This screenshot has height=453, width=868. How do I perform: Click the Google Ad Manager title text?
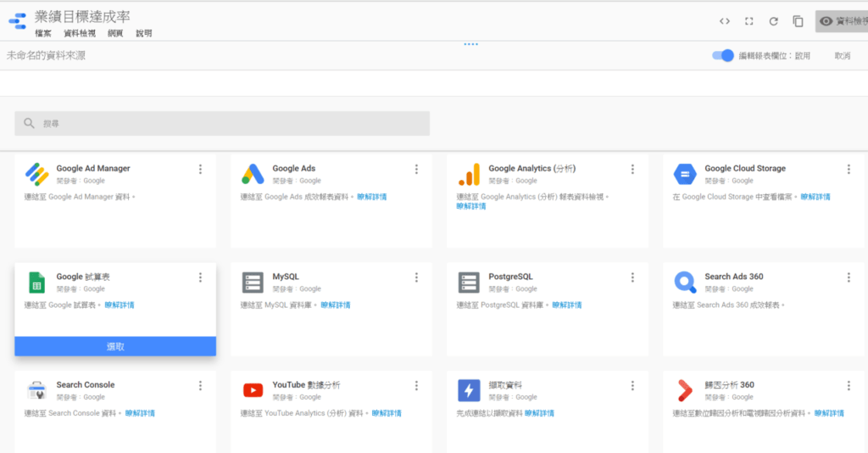tap(93, 168)
